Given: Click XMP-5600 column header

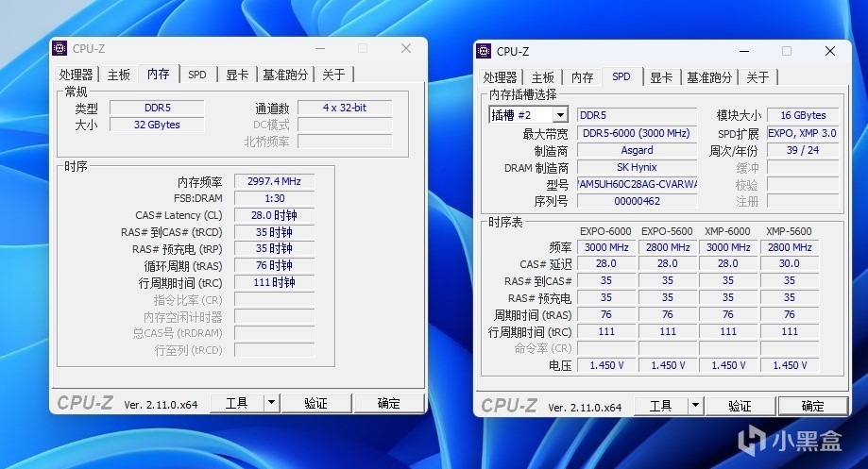Looking at the screenshot, I should click(789, 232).
